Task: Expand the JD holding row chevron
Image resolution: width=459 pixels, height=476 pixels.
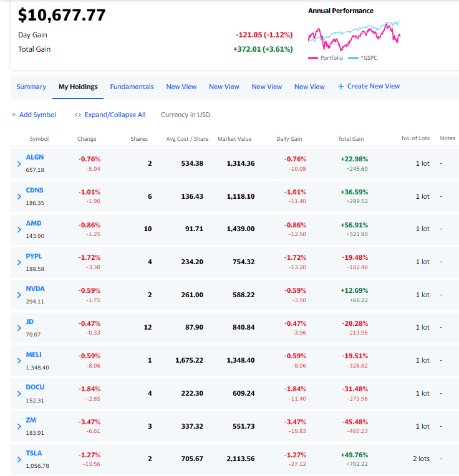Action: tap(19, 328)
